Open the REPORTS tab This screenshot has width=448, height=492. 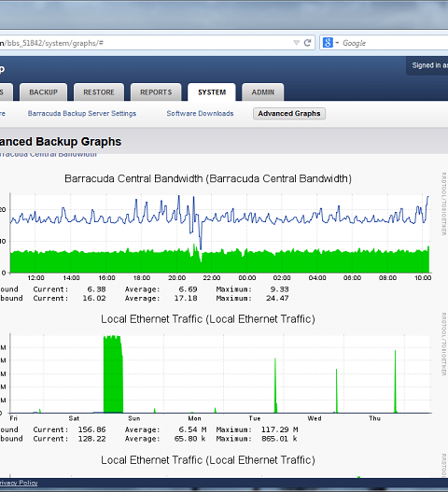pyautogui.click(x=156, y=92)
